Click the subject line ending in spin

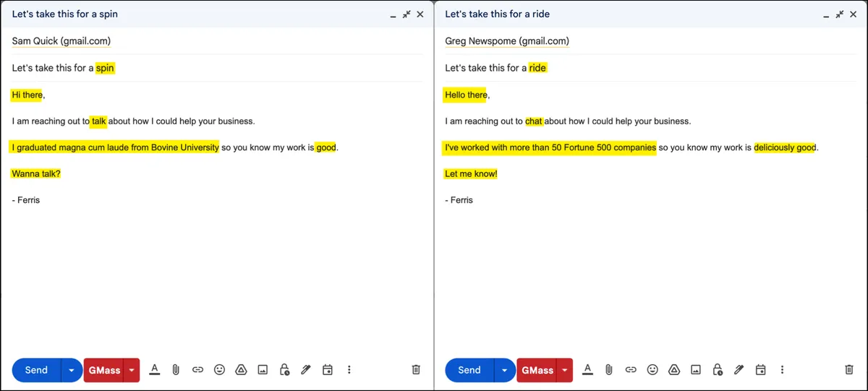pyautogui.click(x=217, y=68)
